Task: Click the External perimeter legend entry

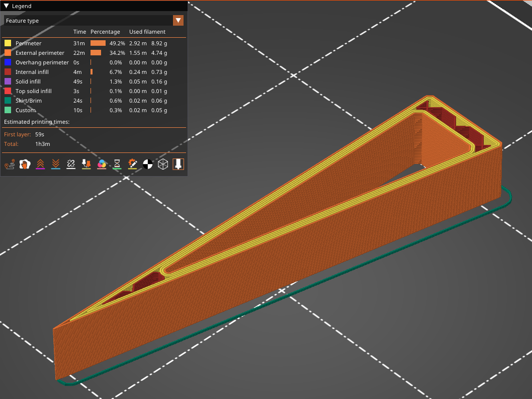Action: (40, 53)
